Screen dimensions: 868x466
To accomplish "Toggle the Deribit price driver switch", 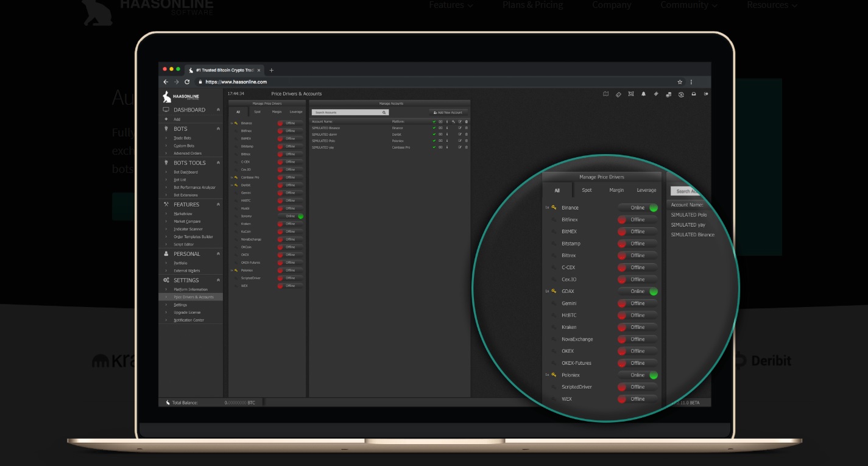I will 291,185.
